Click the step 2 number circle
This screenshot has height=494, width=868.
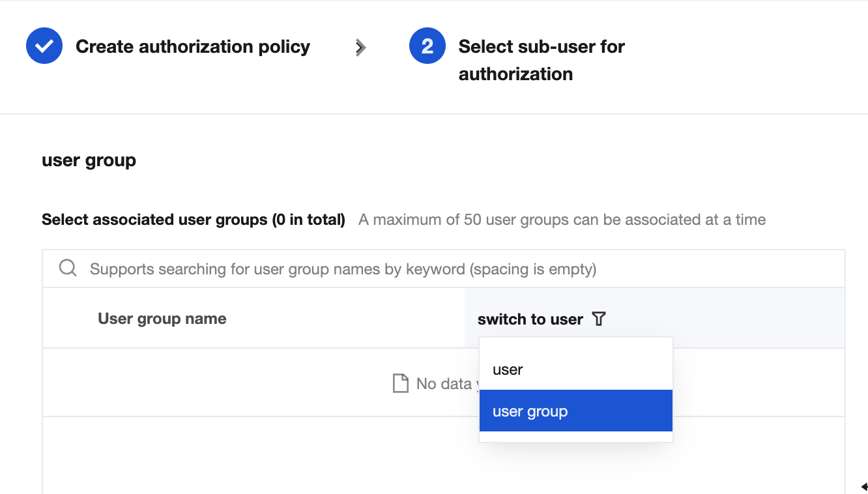[x=427, y=46]
